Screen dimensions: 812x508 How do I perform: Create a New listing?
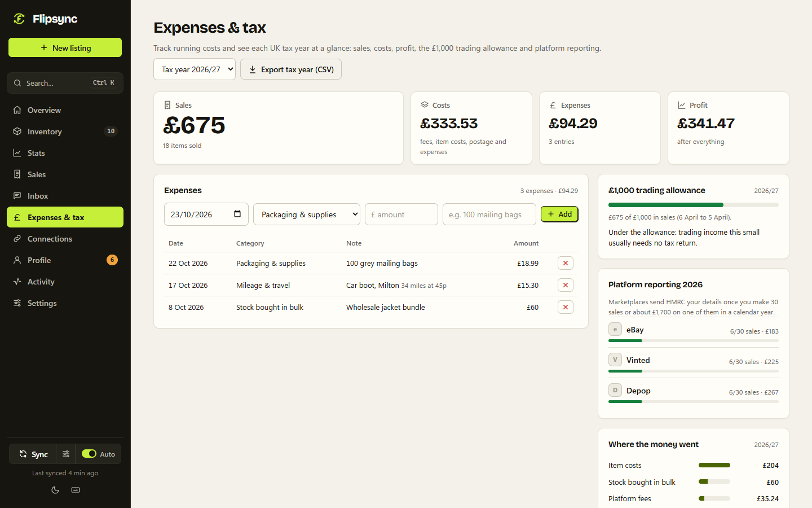pos(65,47)
